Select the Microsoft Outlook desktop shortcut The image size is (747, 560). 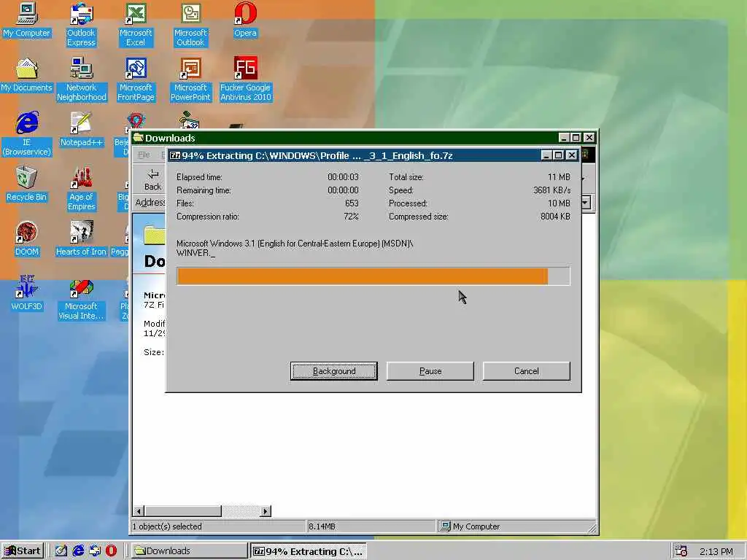coord(190,25)
